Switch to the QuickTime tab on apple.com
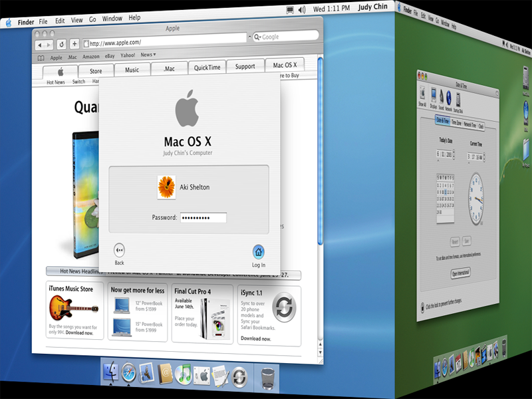532x399 pixels. point(207,68)
